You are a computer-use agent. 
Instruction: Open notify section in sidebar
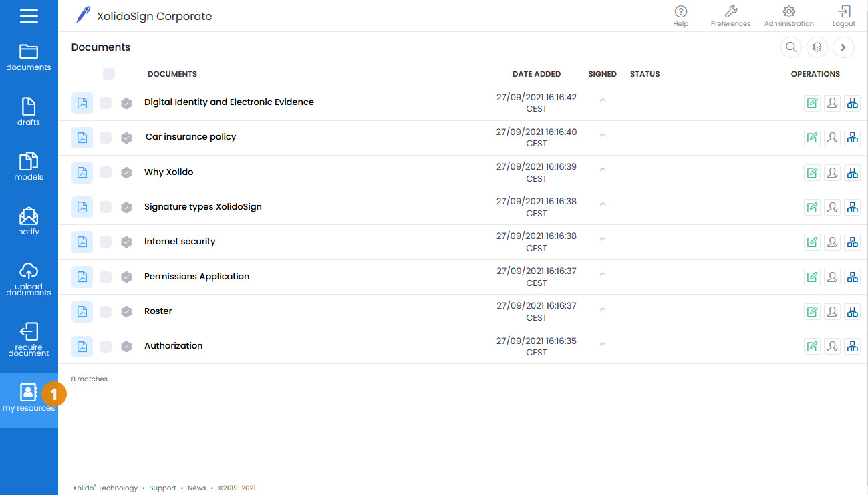[x=29, y=222]
